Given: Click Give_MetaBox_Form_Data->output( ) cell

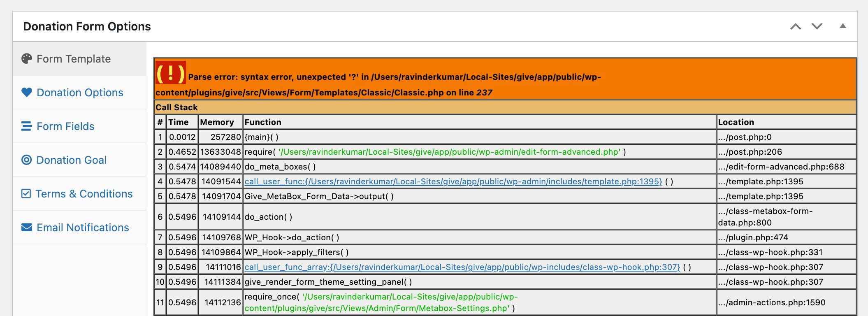Looking at the screenshot, I should 480,196.
